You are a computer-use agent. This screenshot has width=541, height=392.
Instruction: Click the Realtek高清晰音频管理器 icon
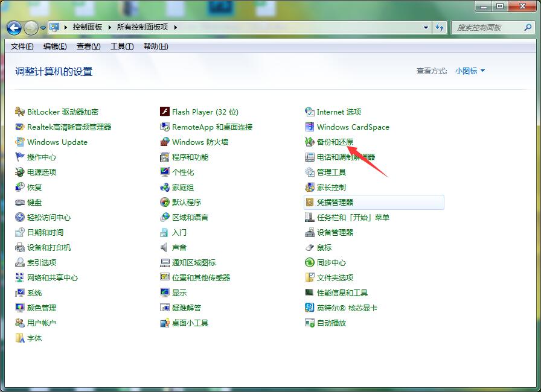pos(20,127)
